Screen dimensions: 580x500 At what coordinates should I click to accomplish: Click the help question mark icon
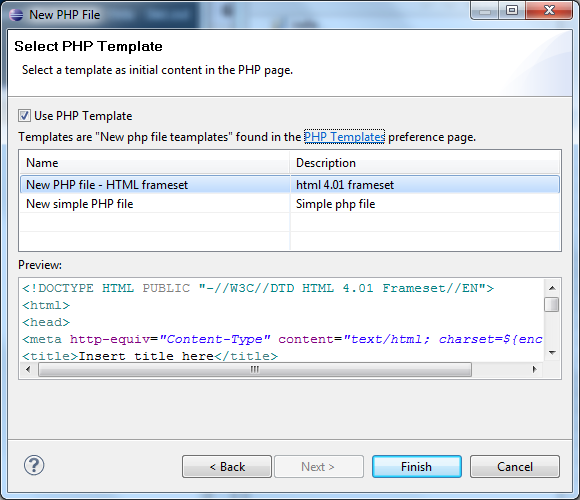[x=34, y=465]
